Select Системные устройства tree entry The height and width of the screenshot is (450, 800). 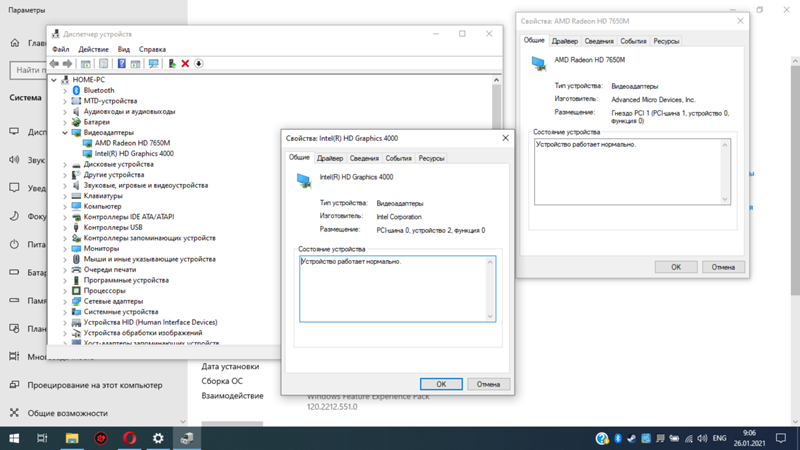coord(121,312)
